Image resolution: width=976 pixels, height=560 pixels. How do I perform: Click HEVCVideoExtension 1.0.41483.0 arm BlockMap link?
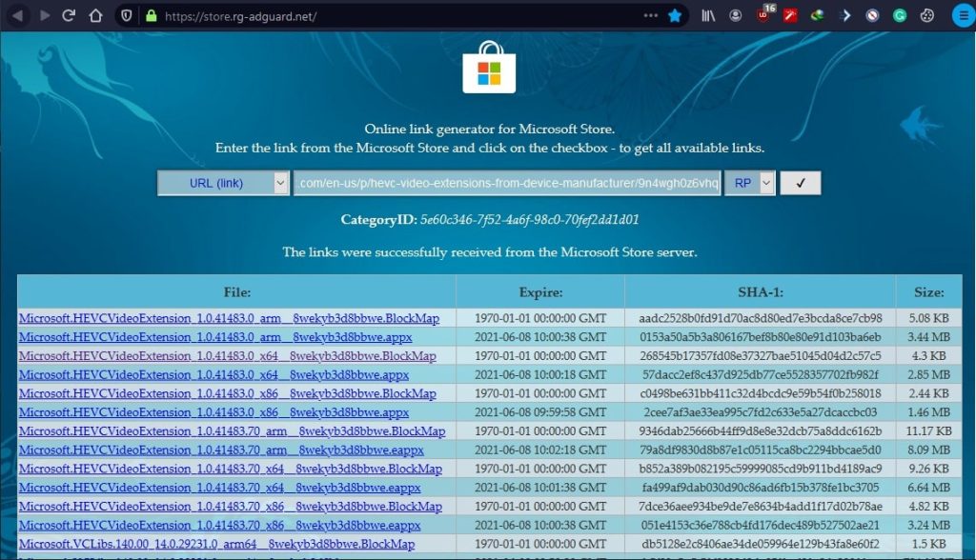pos(227,318)
